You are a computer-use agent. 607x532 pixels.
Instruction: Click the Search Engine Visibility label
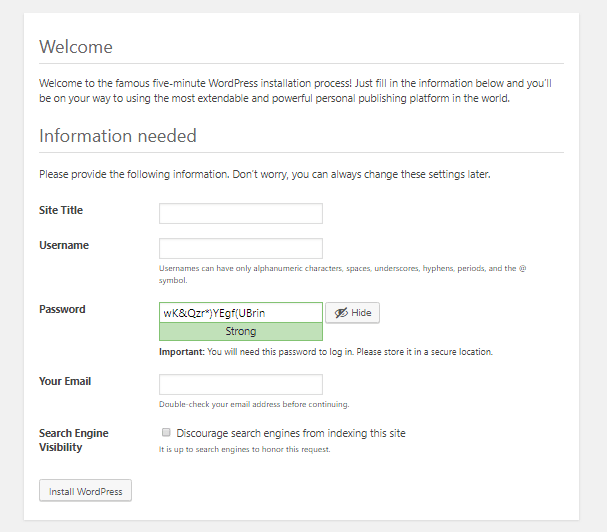pos(74,440)
